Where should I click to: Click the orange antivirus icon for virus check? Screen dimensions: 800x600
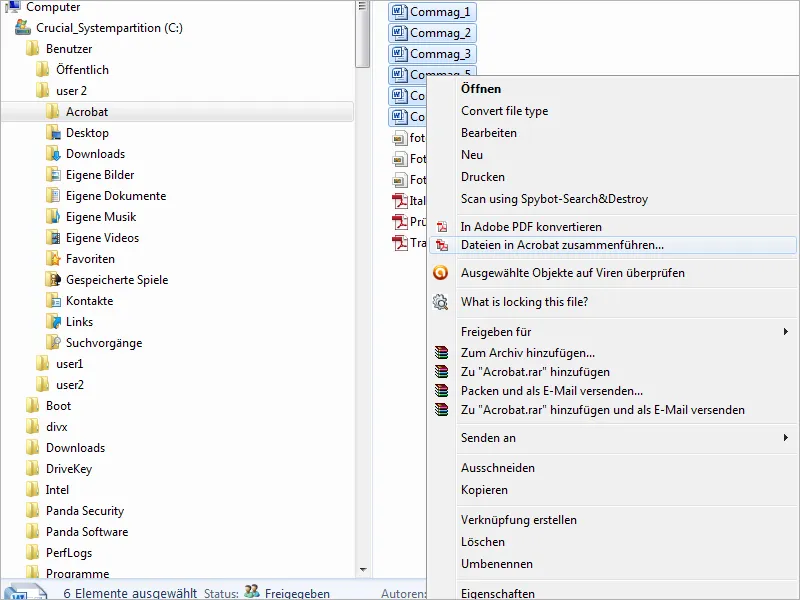(x=440, y=273)
